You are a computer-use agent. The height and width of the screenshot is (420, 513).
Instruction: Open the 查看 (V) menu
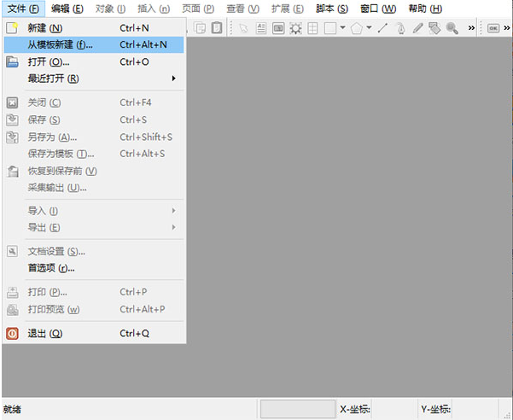[242, 9]
